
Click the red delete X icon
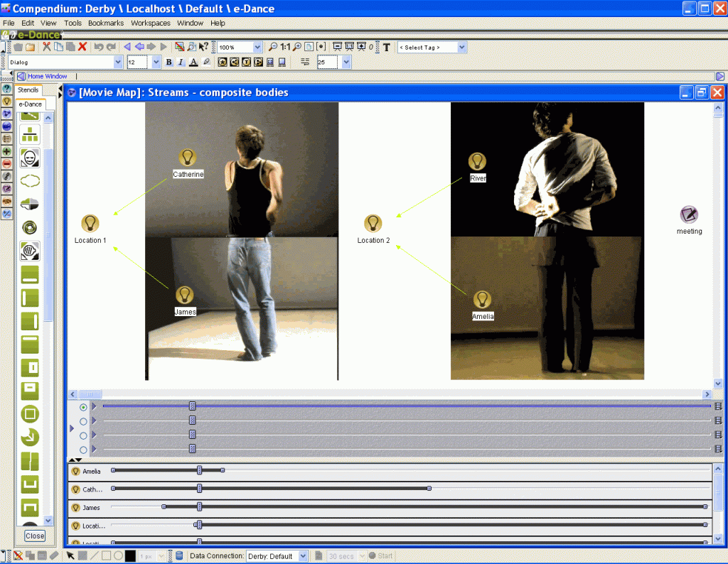pyautogui.click(x=82, y=47)
